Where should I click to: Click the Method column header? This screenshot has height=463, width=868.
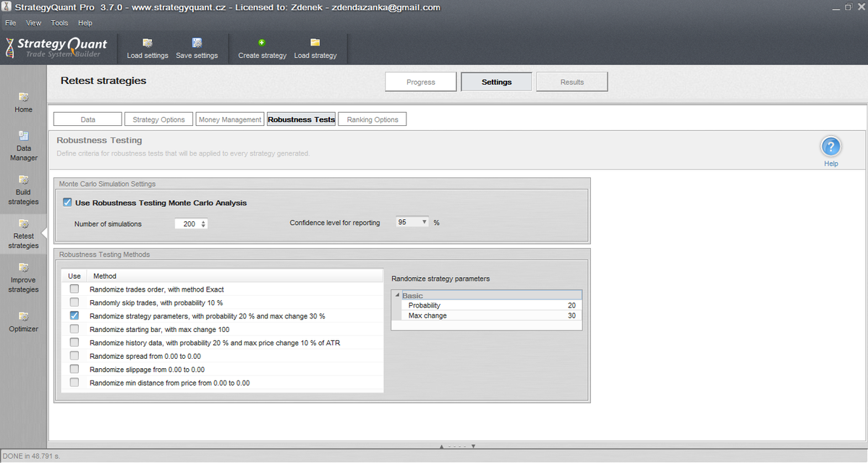(x=105, y=276)
